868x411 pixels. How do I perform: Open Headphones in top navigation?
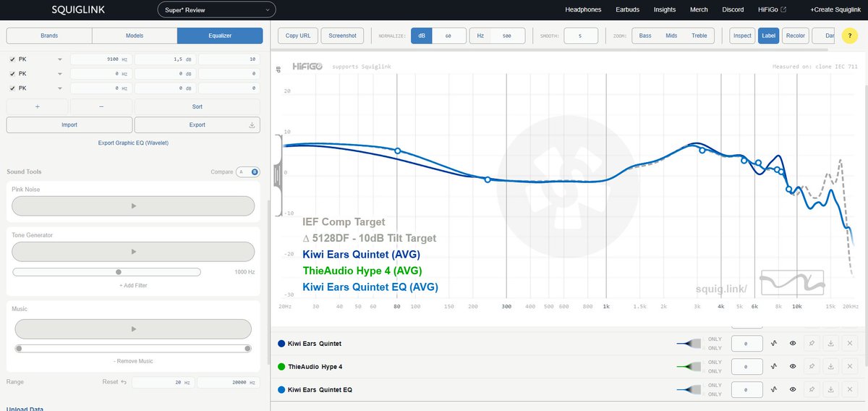[583, 10]
